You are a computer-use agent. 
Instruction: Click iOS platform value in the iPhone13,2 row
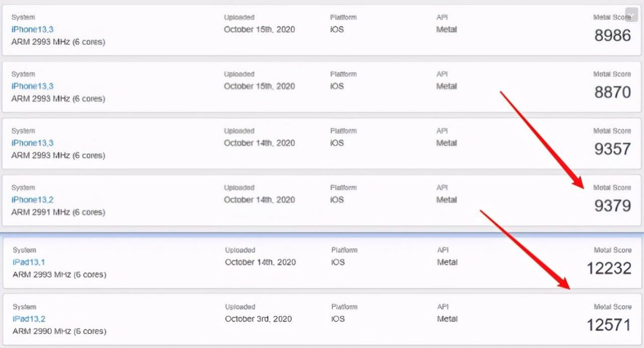[337, 200]
